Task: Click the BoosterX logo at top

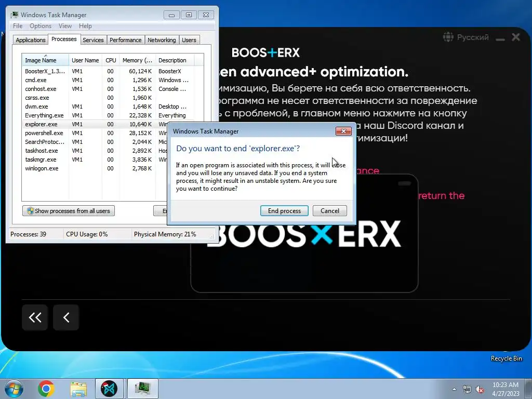Action: pyautogui.click(x=265, y=52)
